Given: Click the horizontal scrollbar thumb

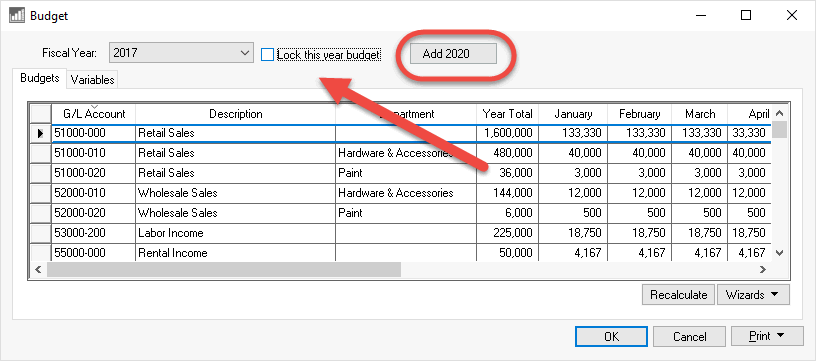Looking at the screenshot, I should point(224,269).
